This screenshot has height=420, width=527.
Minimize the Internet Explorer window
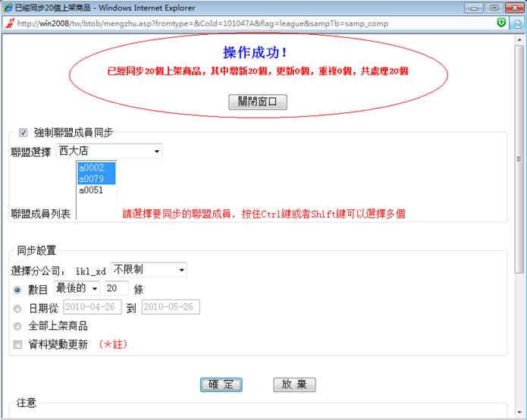point(474,7)
